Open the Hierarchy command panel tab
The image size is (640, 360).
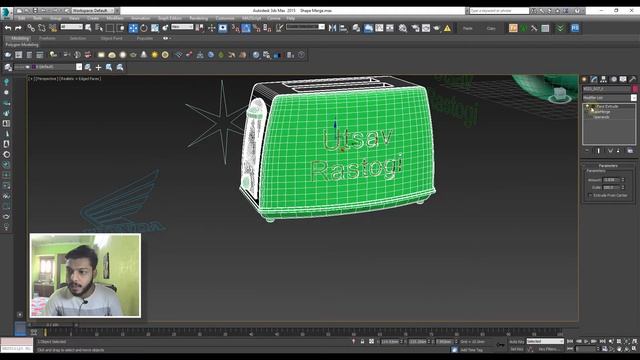click(x=603, y=79)
